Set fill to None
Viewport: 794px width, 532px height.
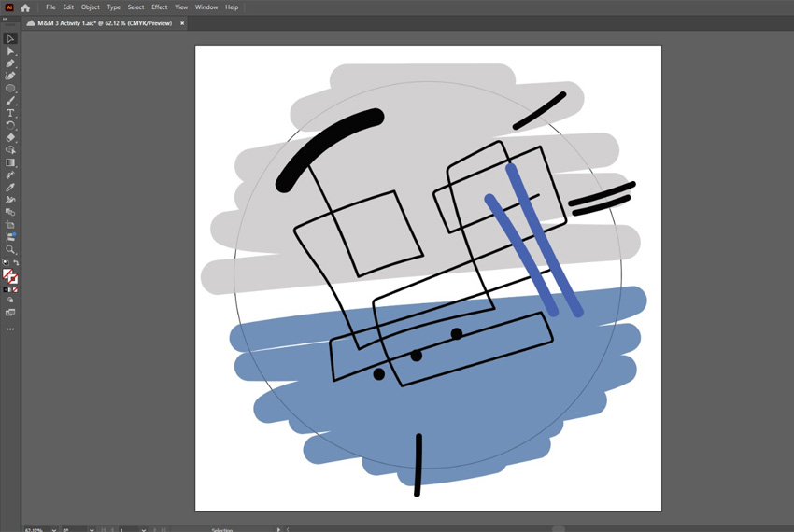[x=15, y=290]
